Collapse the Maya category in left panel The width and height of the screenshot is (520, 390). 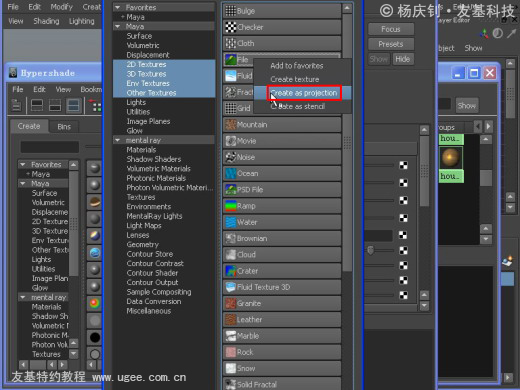[x=23, y=183]
